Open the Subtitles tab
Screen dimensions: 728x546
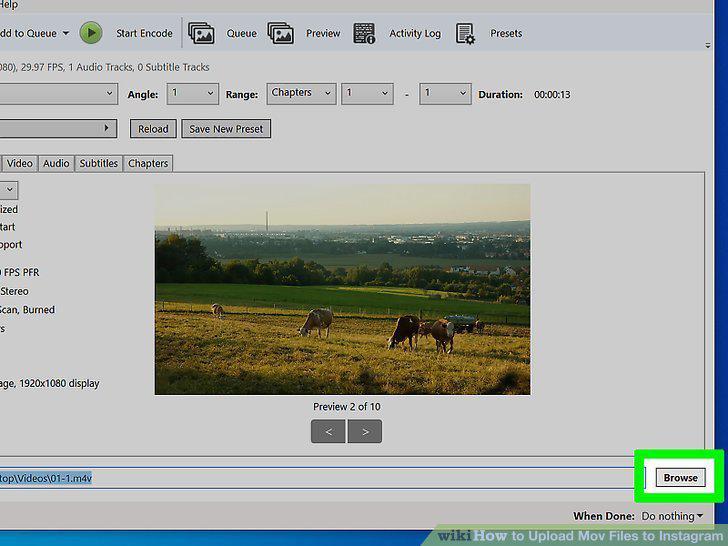(x=98, y=163)
